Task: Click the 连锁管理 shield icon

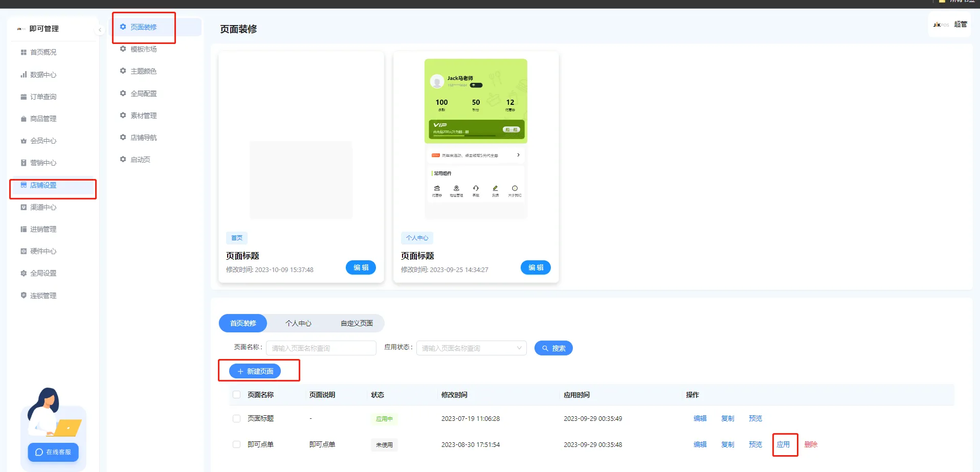Action: [x=24, y=296]
